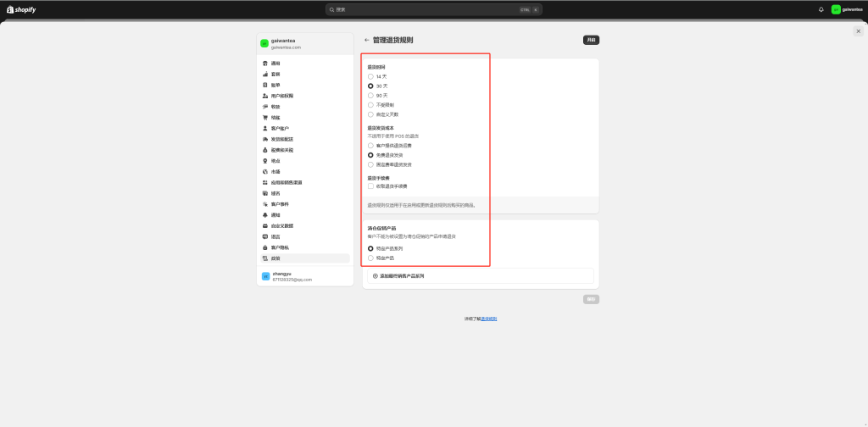Open 通用 settings via its store icon

[x=265, y=64]
